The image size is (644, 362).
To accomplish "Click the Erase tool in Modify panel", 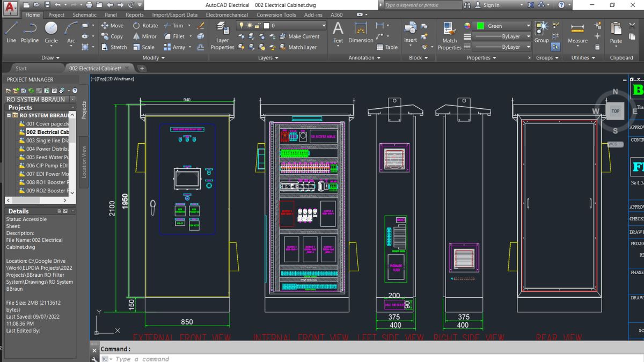I will 201,25.
